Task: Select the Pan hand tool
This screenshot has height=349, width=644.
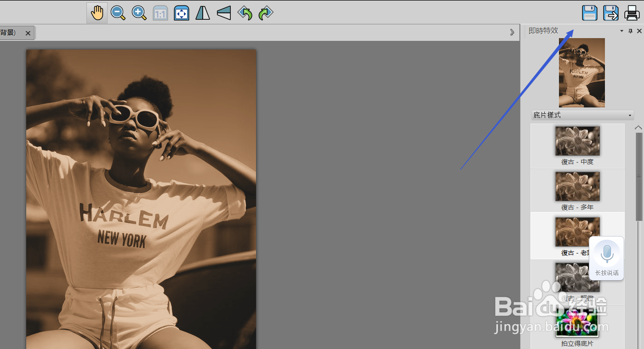Action: tap(97, 13)
